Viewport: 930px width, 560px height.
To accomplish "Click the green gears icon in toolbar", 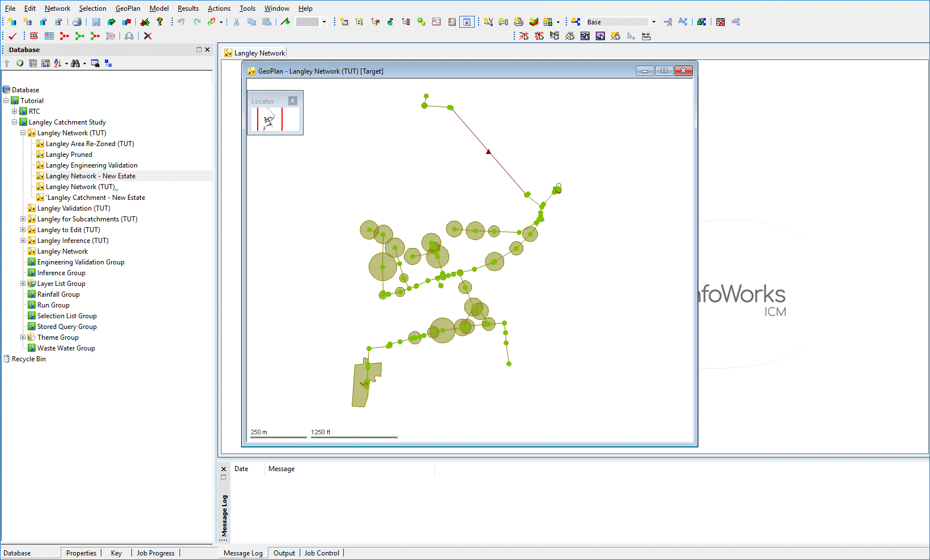I will click(421, 22).
